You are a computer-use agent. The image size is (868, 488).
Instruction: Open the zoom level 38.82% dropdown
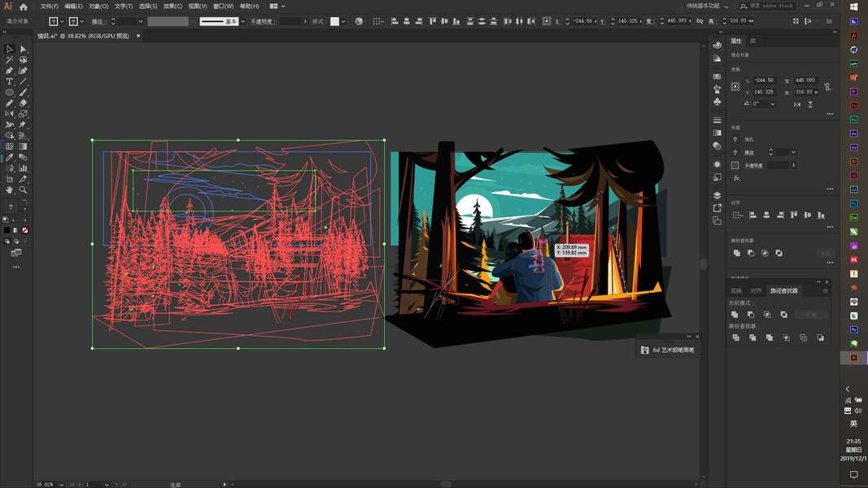point(62,485)
